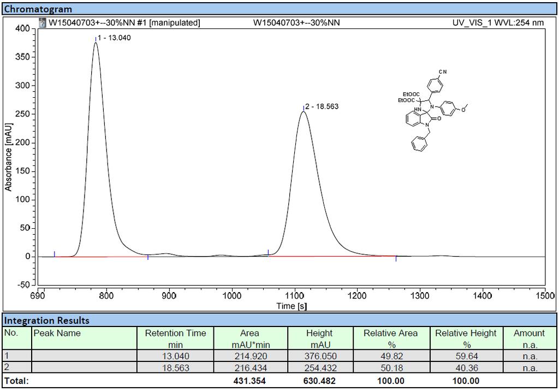Click relative height cell '40.36'
Image resolution: width=559 pixels, height=392 pixels.
coord(466,368)
